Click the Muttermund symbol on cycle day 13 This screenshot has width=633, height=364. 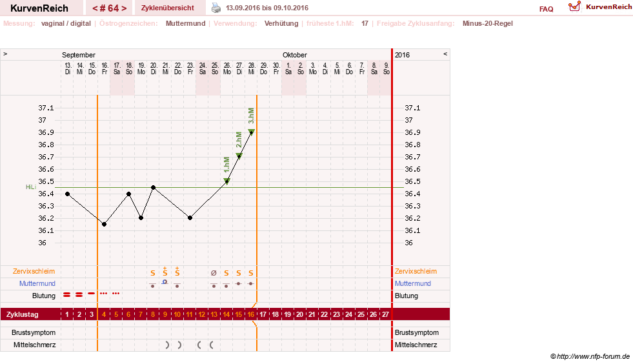(x=214, y=285)
